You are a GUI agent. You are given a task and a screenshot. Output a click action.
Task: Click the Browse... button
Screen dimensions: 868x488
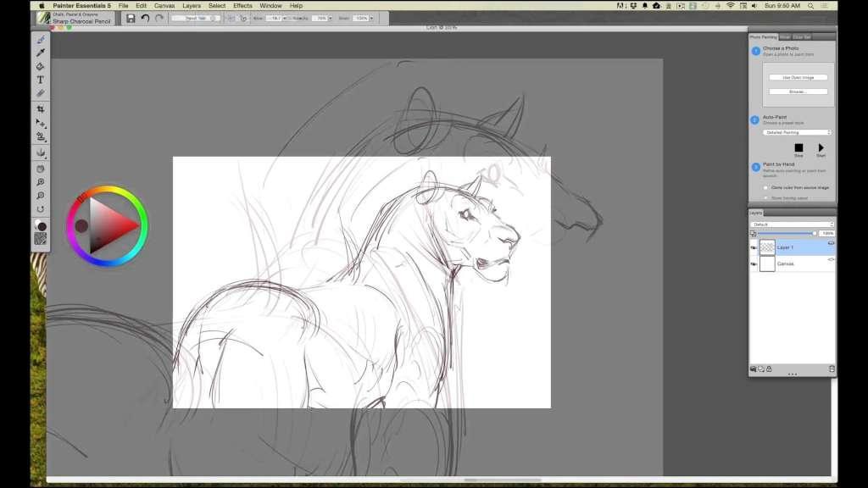798,91
